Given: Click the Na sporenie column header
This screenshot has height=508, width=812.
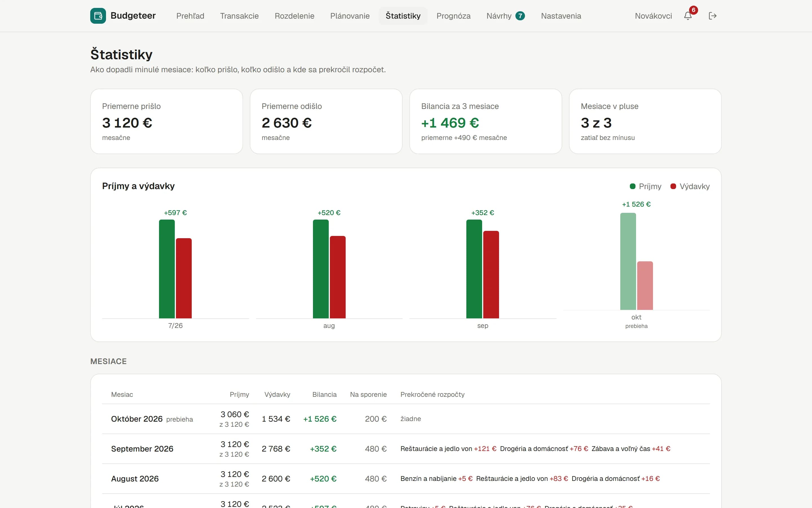Looking at the screenshot, I should click(368, 395).
